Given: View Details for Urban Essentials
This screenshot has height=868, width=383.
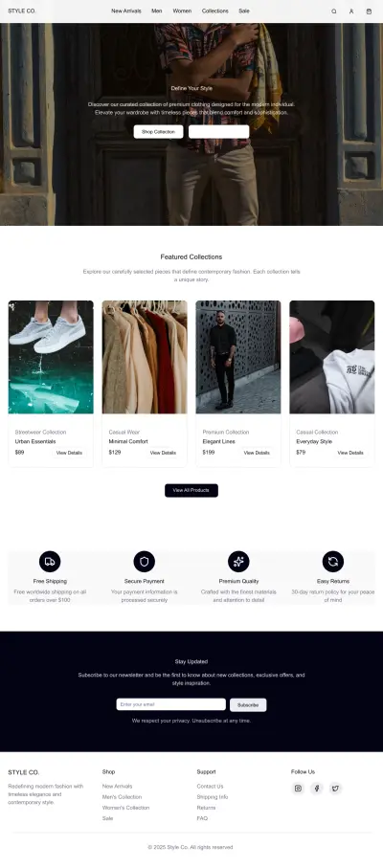Looking at the screenshot, I should 69,453.
